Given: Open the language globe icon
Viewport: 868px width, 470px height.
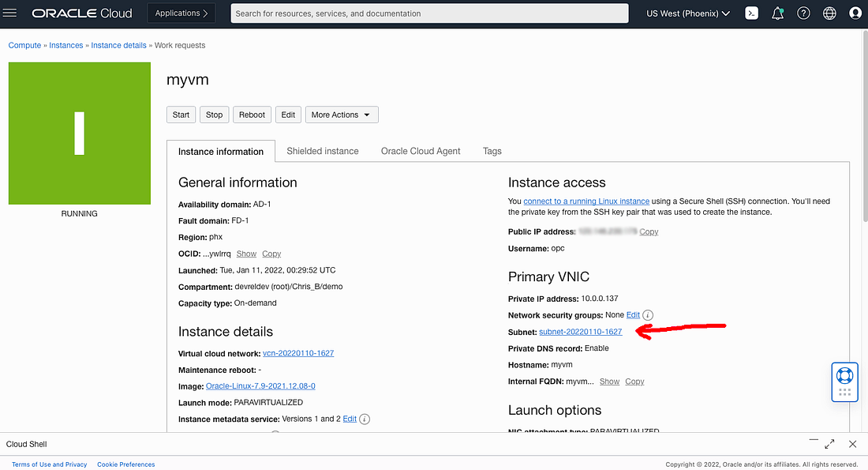Looking at the screenshot, I should [x=829, y=13].
